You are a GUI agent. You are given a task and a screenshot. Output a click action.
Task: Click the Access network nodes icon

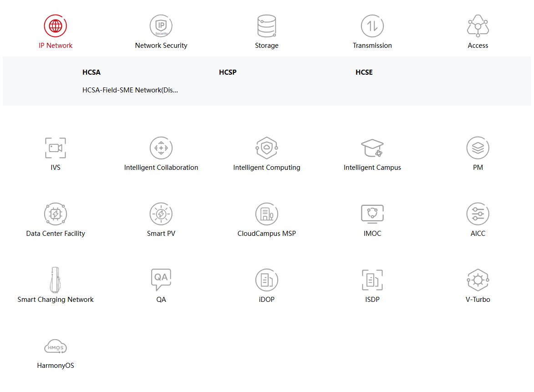coord(478,26)
